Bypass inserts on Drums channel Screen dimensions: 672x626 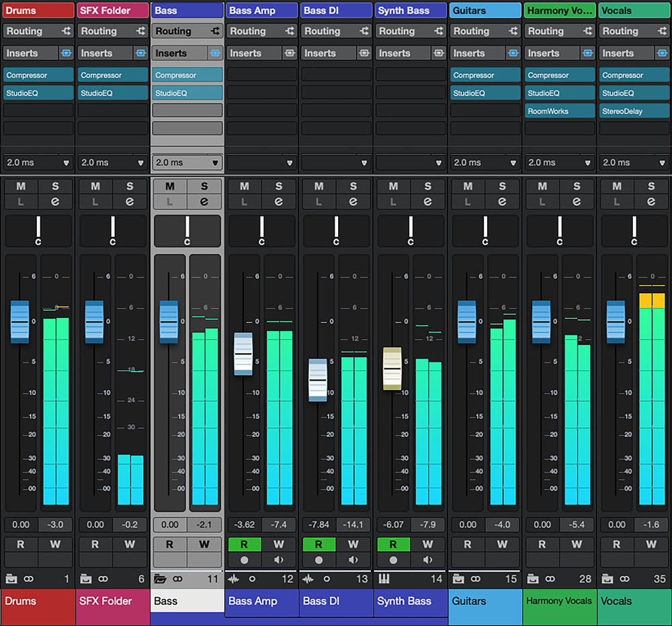pyautogui.click(x=66, y=52)
